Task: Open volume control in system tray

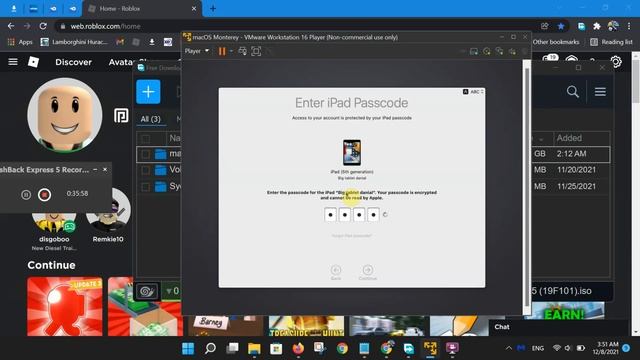Action: (568, 348)
